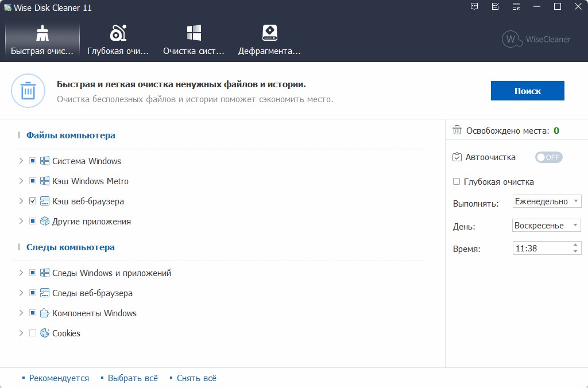Click the trash can icon by the headline
588x388 pixels.
(28, 91)
